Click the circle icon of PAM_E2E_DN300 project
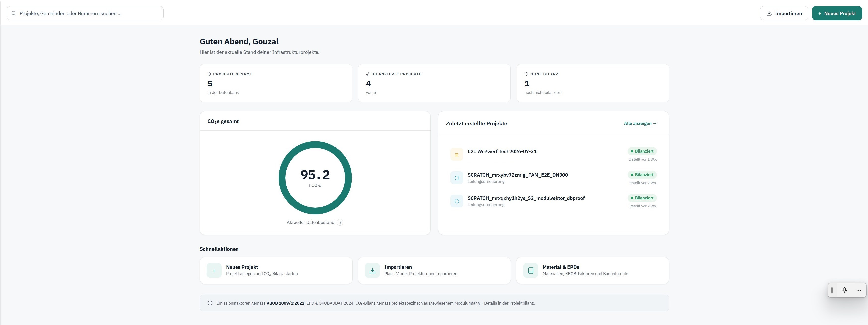Screen dimensions: 868x325 [x=457, y=178]
